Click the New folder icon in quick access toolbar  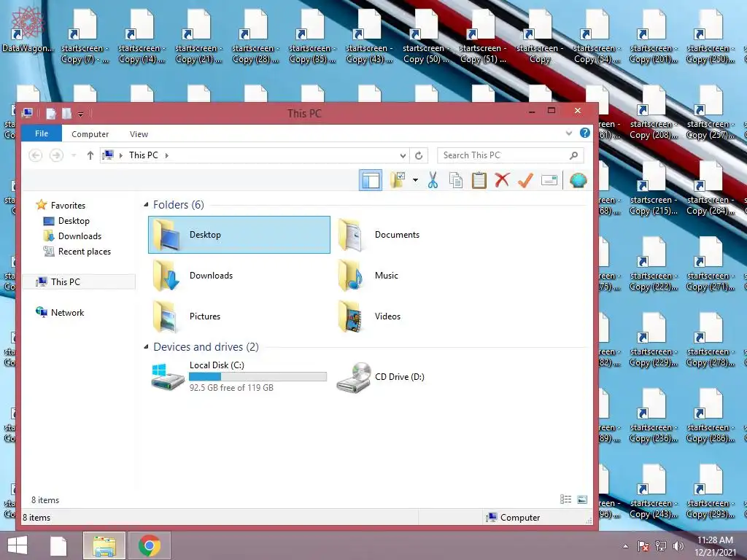point(66,113)
